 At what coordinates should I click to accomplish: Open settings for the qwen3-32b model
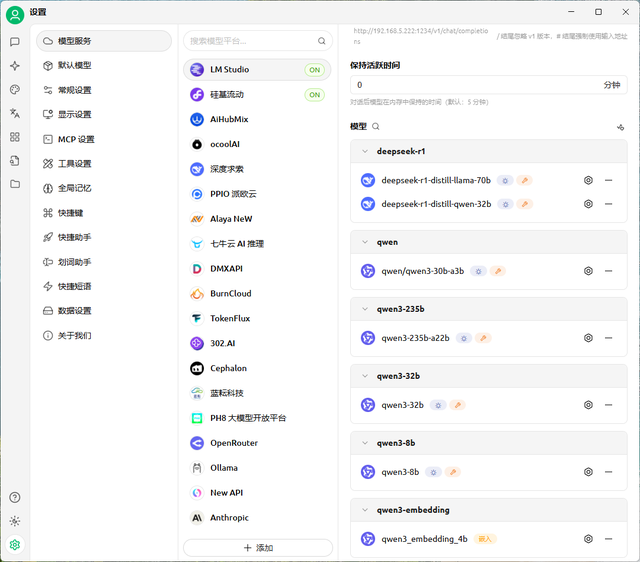pos(588,404)
